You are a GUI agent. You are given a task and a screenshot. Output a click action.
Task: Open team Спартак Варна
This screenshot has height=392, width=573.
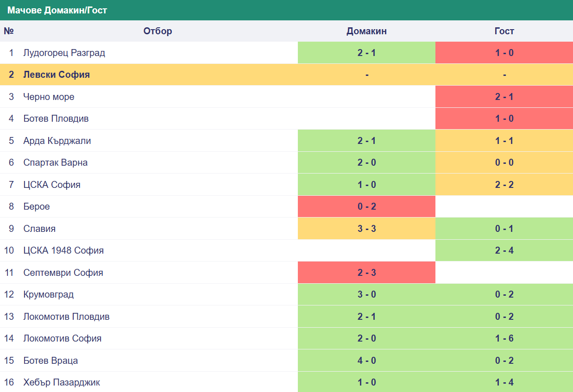pos(56,162)
